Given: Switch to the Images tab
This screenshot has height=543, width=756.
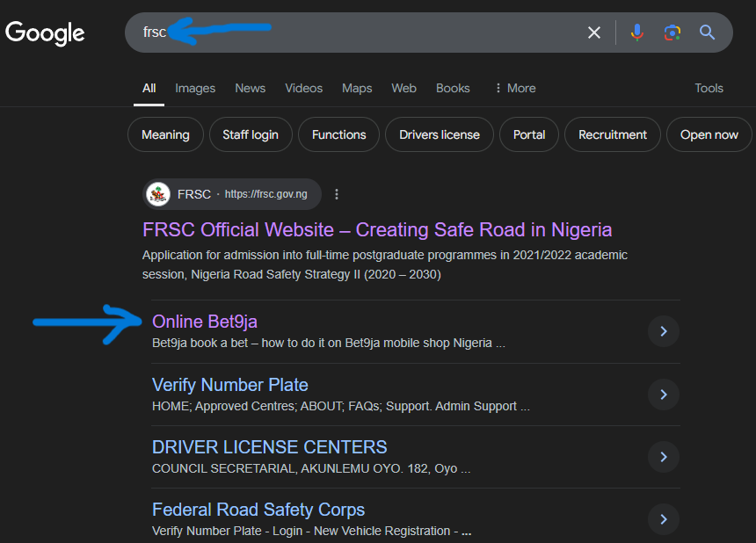Looking at the screenshot, I should click(195, 88).
